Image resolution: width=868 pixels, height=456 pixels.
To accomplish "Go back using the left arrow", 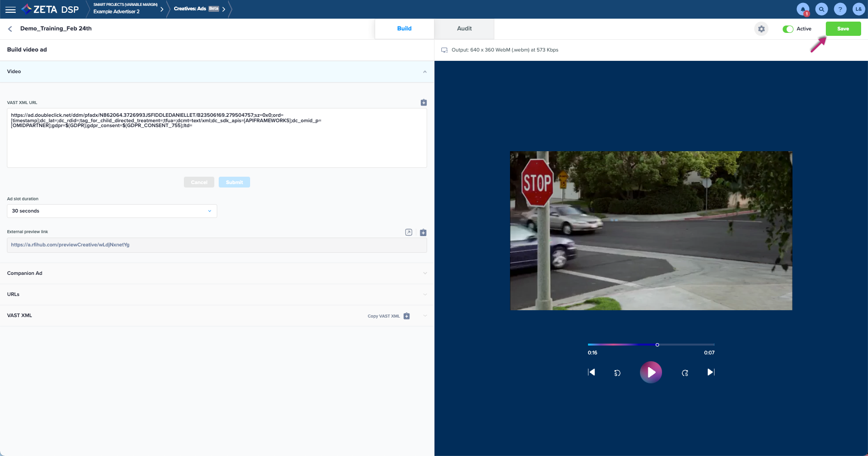I will (x=10, y=29).
